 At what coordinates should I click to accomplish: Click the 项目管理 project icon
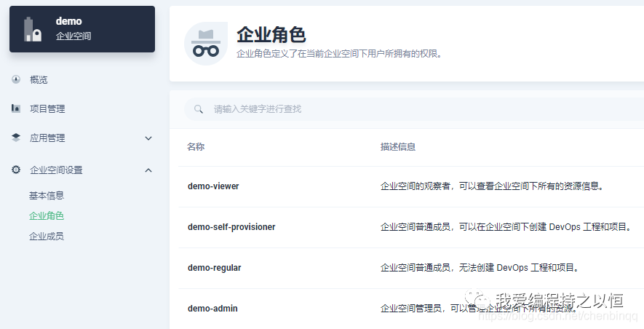tap(16, 108)
